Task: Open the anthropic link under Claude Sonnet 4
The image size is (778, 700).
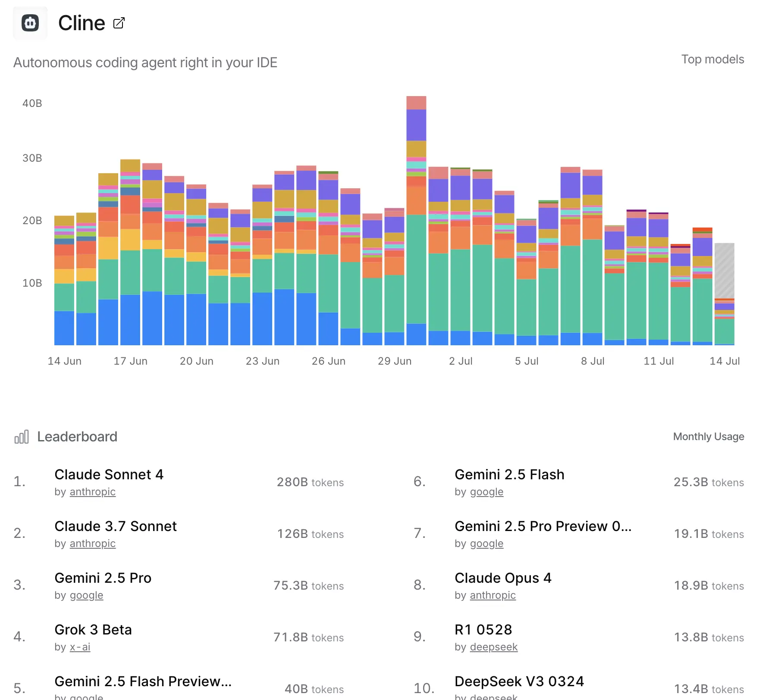Action: pyautogui.click(x=93, y=492)
